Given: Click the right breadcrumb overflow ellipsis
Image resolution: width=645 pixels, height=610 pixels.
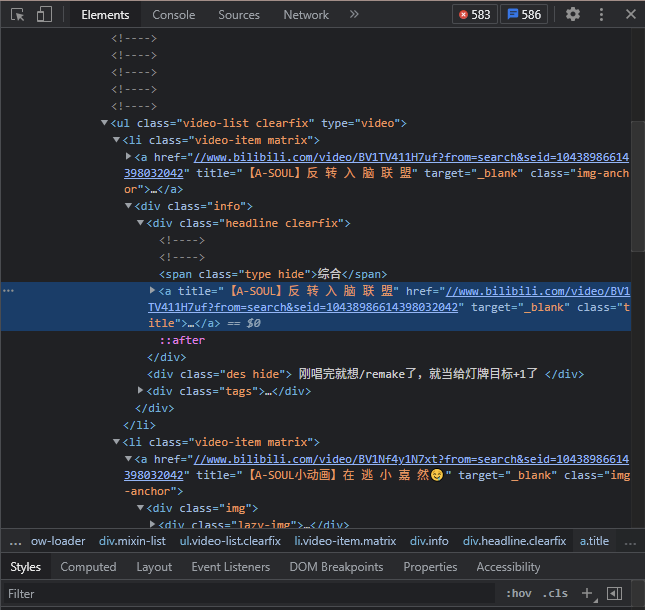Looking at the screenshot, I should [630, 542].
